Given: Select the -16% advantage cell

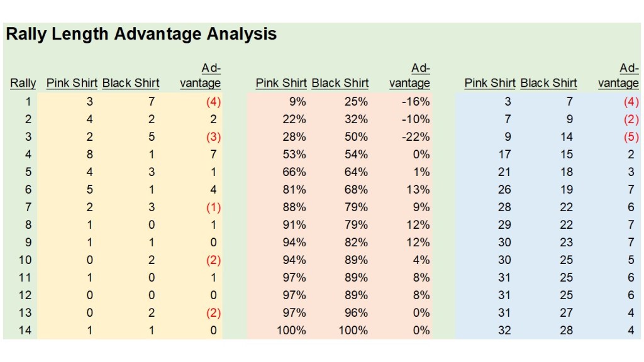Looking at the screenshot, I should coord(418,101).
